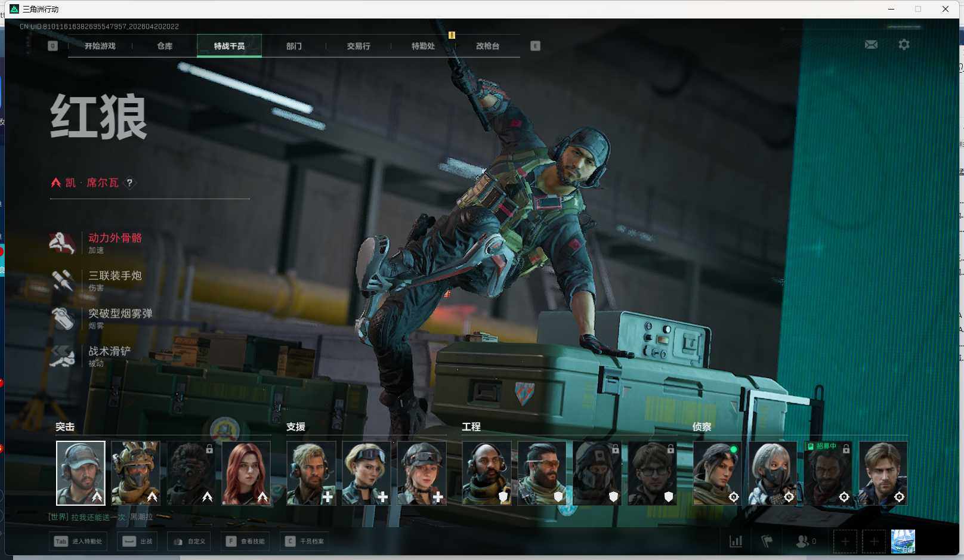Select the locked 招募中 recon operator
The height and width of the screenshot is (560, 964).
[828, 473]
